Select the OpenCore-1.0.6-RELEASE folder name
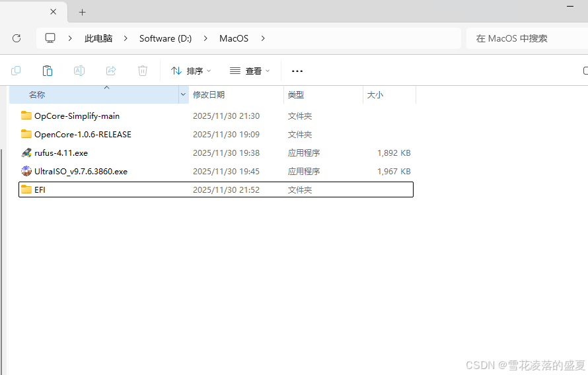This screenshot has width=588, height=375. 83,135
